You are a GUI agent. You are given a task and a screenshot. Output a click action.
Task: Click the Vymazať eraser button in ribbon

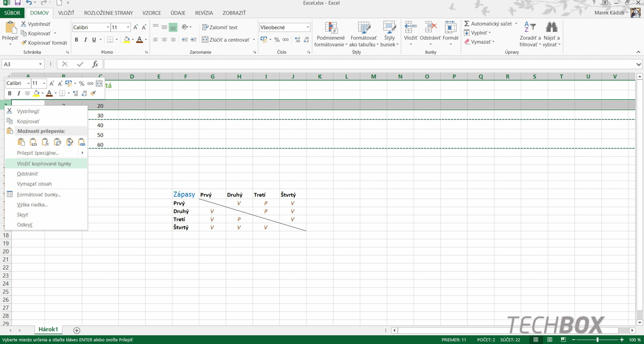pyautogui.click(x=479, y=42)
